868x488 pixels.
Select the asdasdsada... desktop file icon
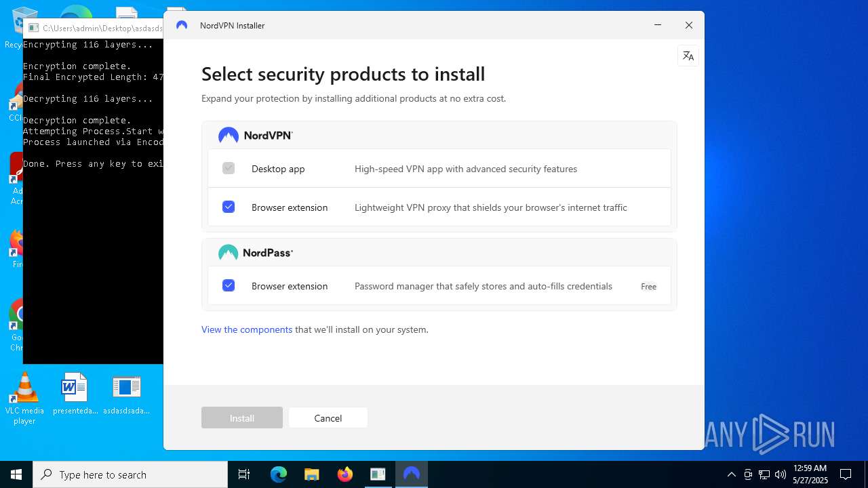tap(126, 394)
